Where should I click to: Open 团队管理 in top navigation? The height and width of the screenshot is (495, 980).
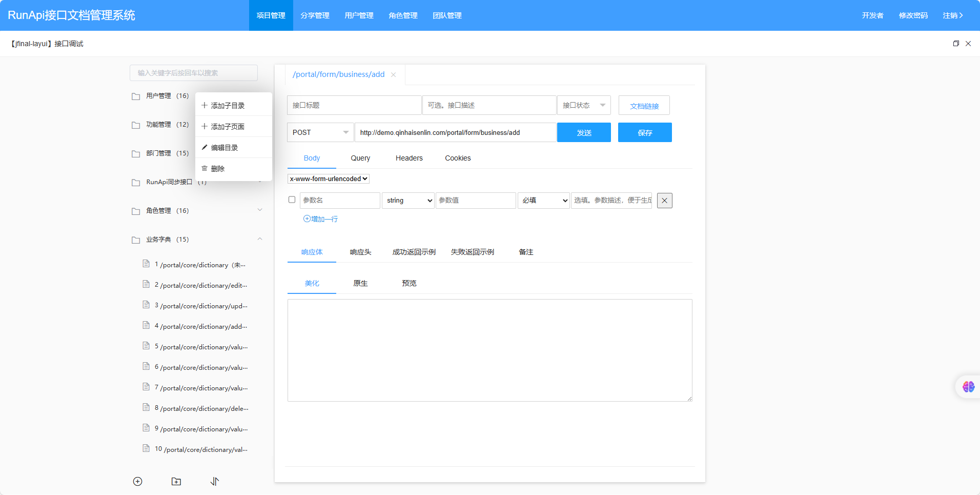point(447,15)
